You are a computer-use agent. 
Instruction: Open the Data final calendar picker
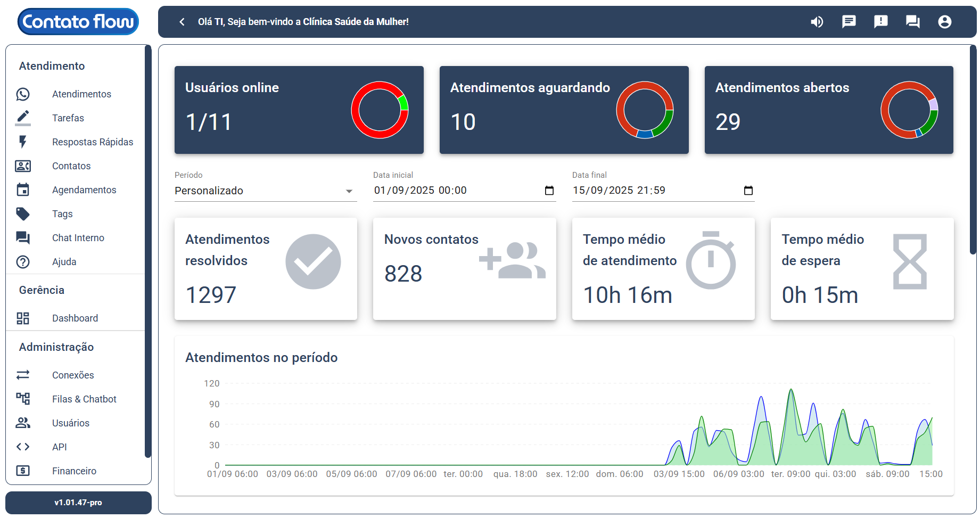(748, 191)
